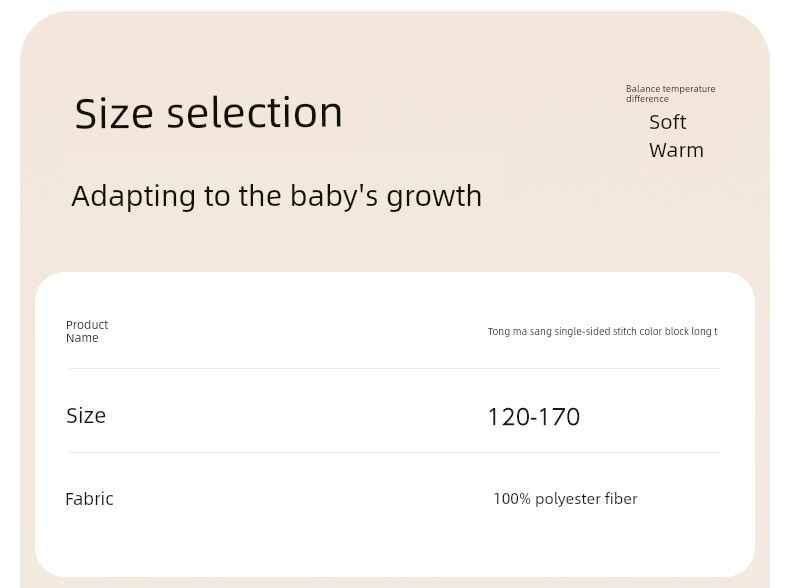Click the word 'baby's' in subtitle
This screenshot has width=790, height=588.
[334, 196]
